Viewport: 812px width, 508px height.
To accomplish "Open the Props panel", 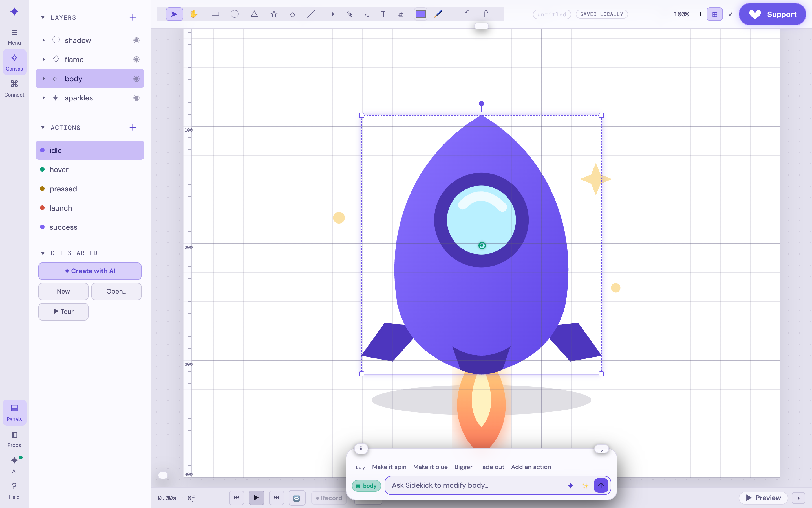I will tap(14, 439).
